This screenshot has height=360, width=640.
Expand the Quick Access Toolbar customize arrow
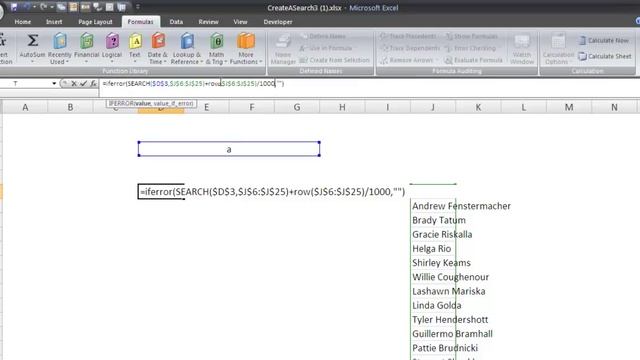[138, 7]
